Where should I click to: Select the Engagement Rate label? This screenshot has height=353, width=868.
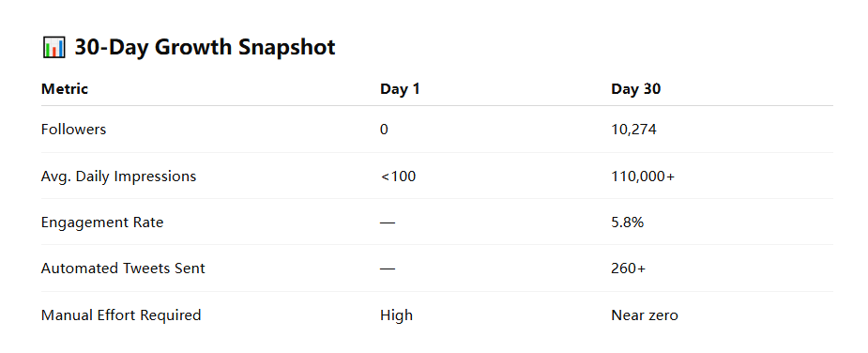(102, 223)
